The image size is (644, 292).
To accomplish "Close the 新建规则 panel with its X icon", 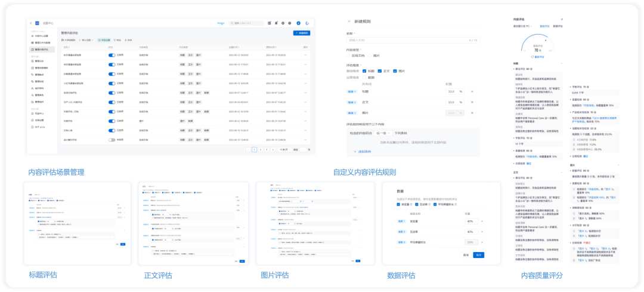I will point(349,21).
